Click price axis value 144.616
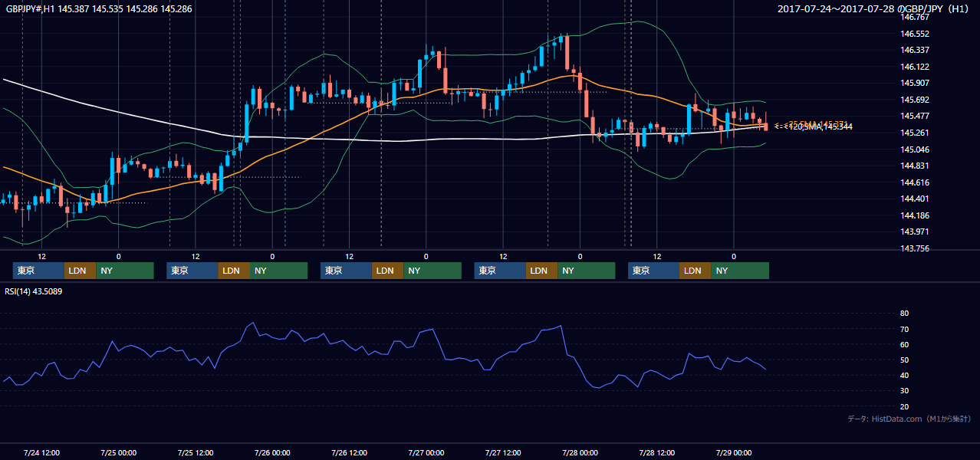This screenshot has height=460, width=980. coord(915,182)
